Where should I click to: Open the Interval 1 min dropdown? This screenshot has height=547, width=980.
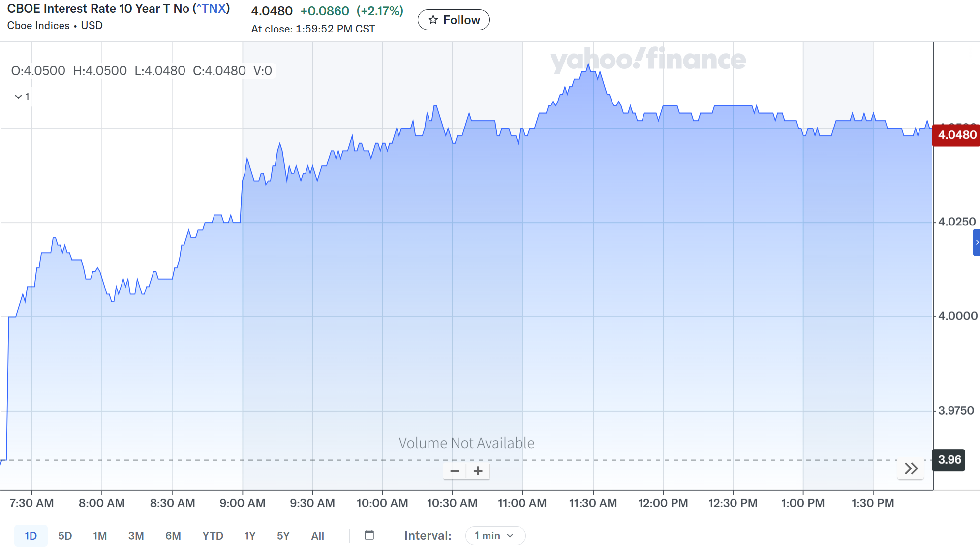click(x=495, y=535)
